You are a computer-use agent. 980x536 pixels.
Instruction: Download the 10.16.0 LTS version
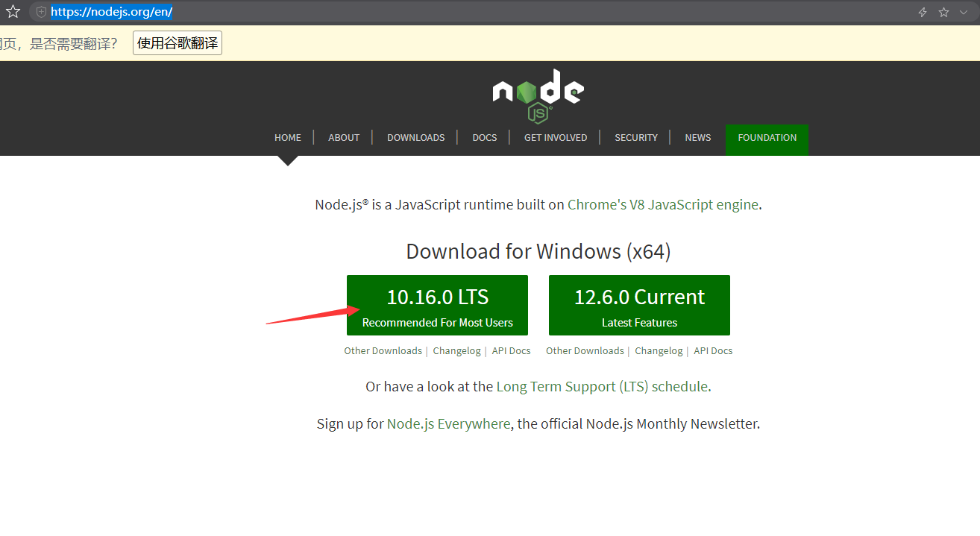pos(438,305)
